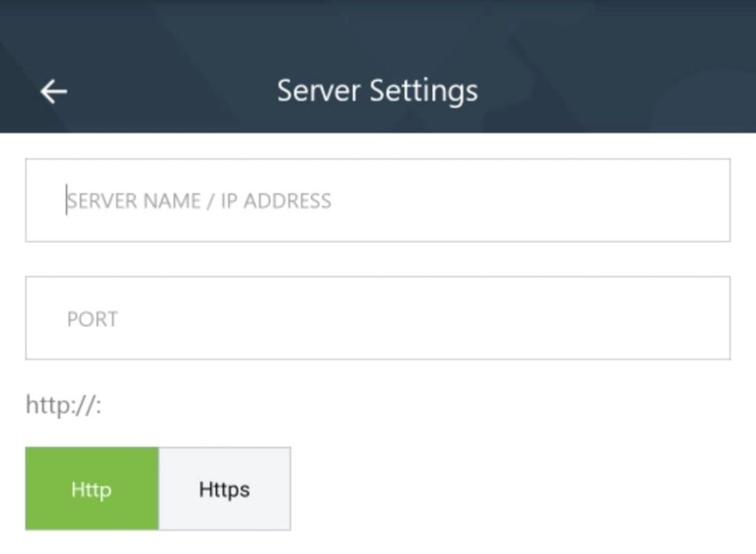
Task: Click the right end of the server name box
Action: [x=701, y=200]
